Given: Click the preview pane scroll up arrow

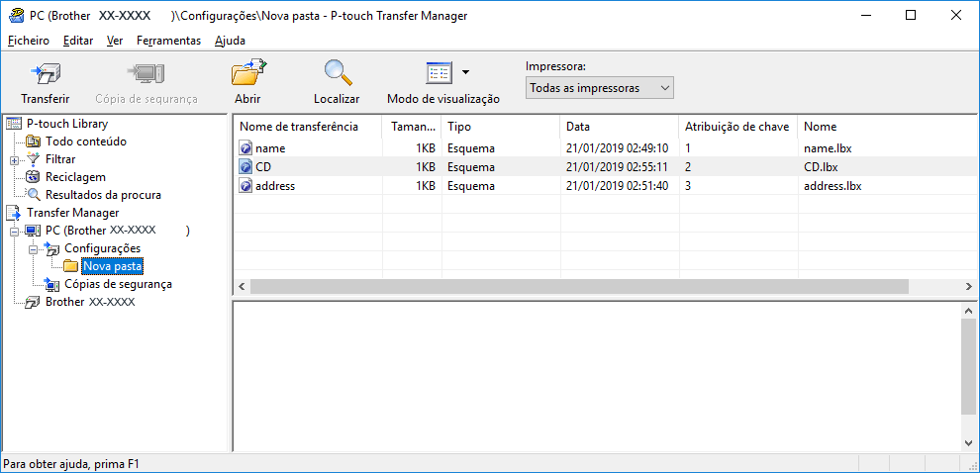Looking at the screenshot, I should tap(969, 310).
